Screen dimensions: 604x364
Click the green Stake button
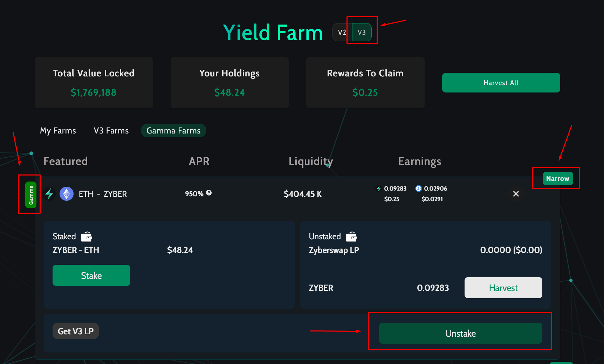[x=91, y=275]
